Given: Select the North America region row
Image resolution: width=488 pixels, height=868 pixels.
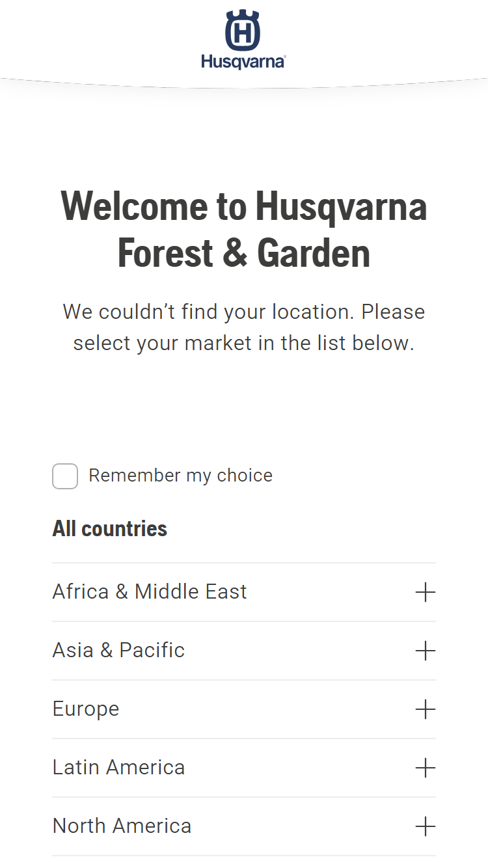Looking at the screenshot, I should pyautogui.click(x=244, y=826).
